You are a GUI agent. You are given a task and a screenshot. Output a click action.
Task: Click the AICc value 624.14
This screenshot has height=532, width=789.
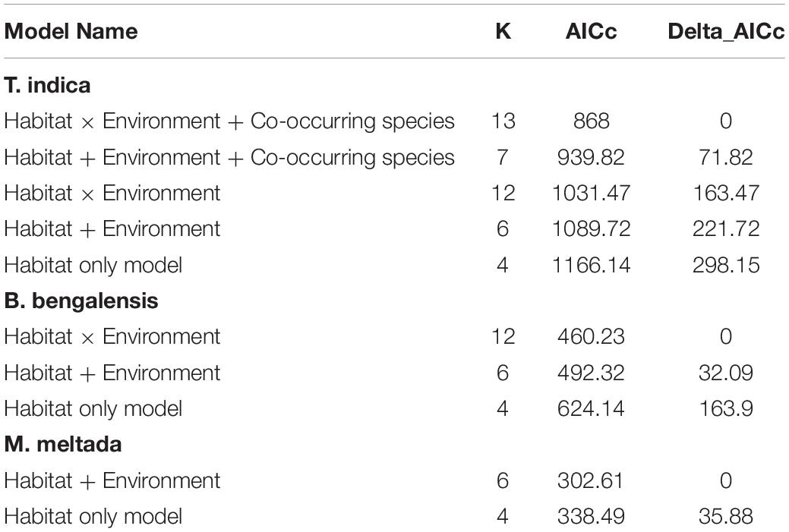pyautogui.click(x=592, y=409)
